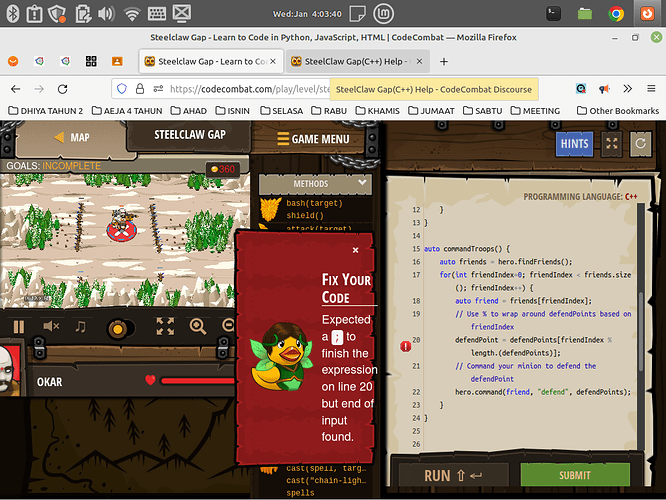Adjust volume via speaker tray icon
This screenshot has width=666, height=500.
pos(106,14)
